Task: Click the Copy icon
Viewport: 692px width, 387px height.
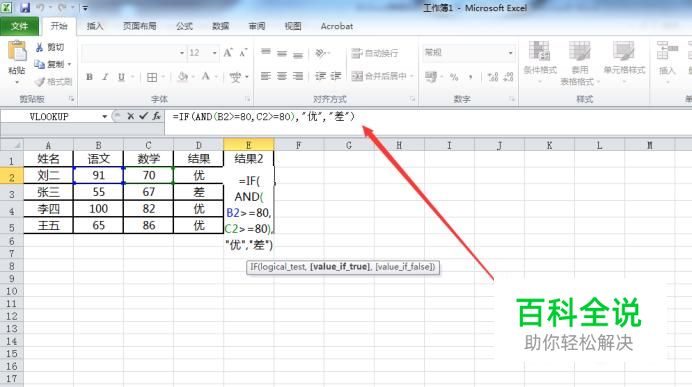Action: pyautogui.click(x=40, y=64)
